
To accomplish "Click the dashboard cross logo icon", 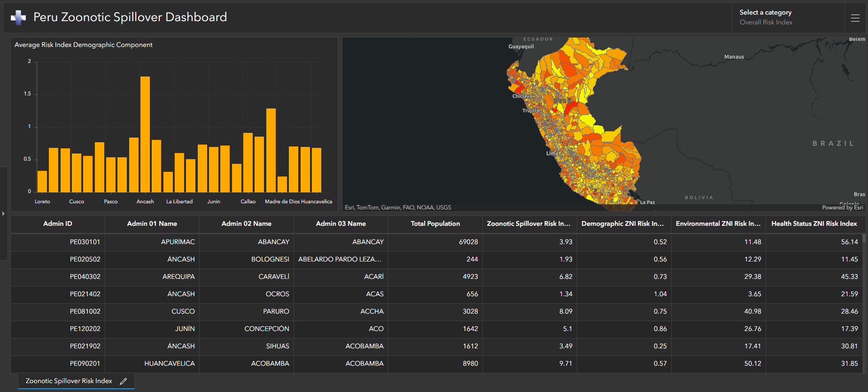I will [x=18, y=17].
